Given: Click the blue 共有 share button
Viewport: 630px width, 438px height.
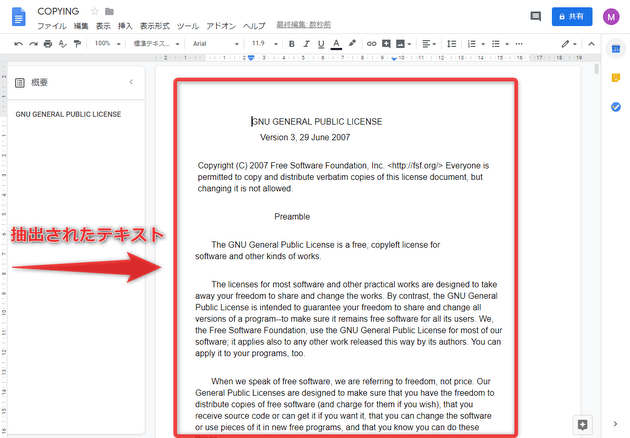Looking at the screenshot, I should tap(572, 16).
